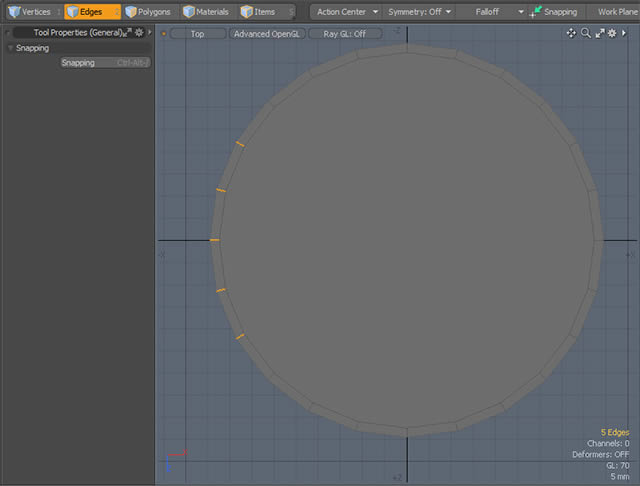Click the fourth selected orange edge
The image size is (640, 486).
click(221, 290)
